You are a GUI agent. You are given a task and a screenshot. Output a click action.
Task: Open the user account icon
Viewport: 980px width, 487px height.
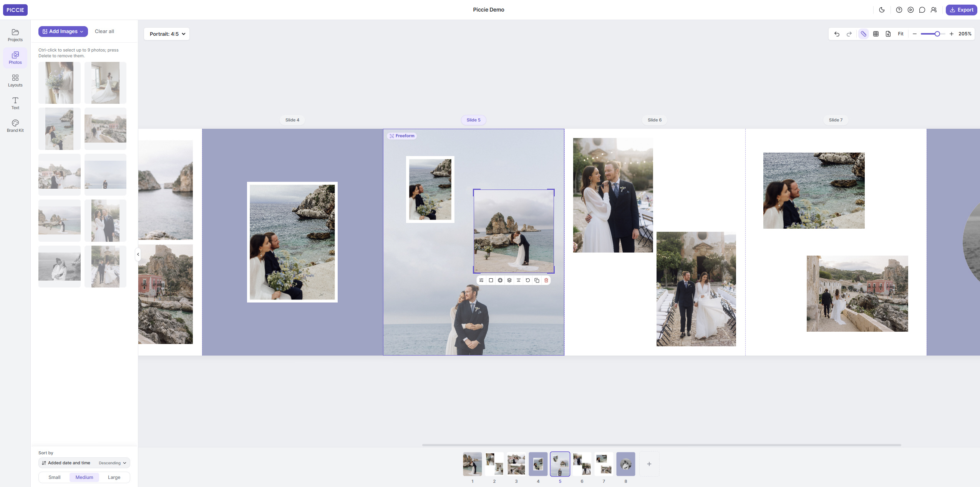pyautogui.click(x=934, y=10)
